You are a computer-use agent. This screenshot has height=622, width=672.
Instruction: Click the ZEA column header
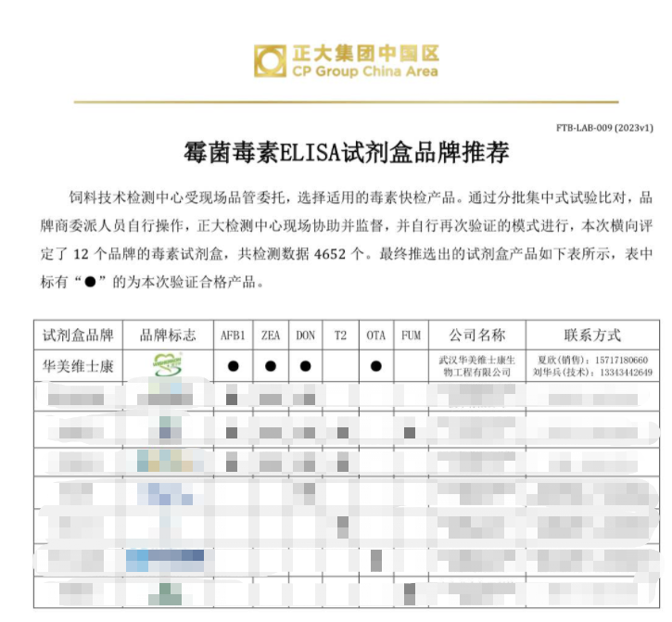click(x=271, y=336)
